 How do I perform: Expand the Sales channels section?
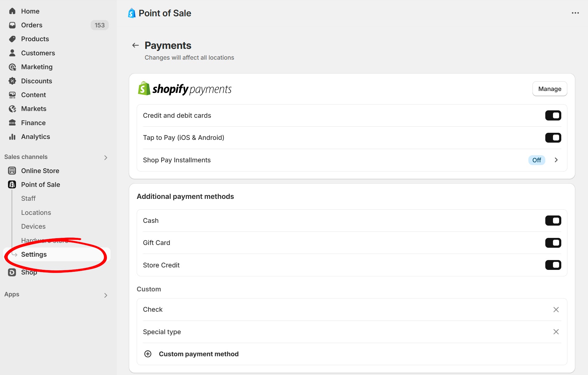click(x=106, y=157)
